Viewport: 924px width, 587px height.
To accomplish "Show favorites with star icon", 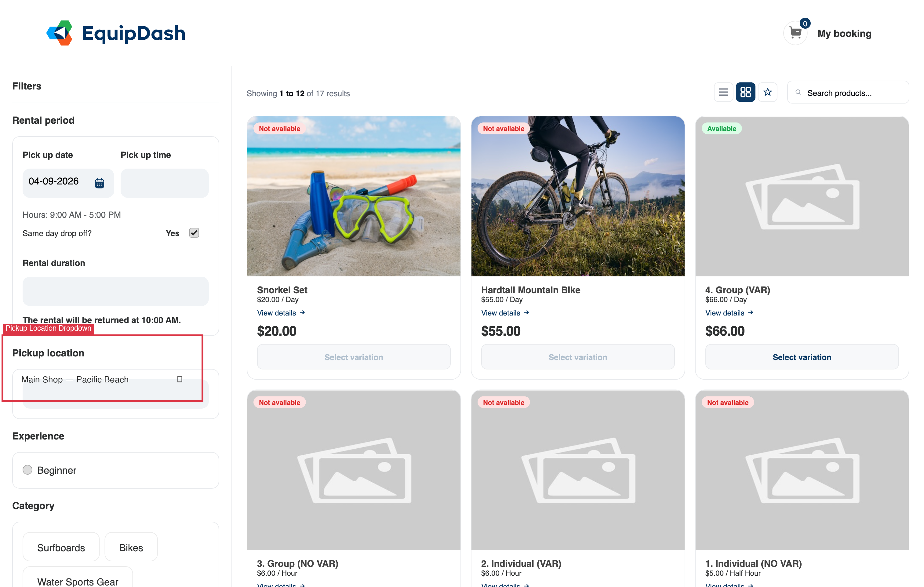I will [767, 92].
